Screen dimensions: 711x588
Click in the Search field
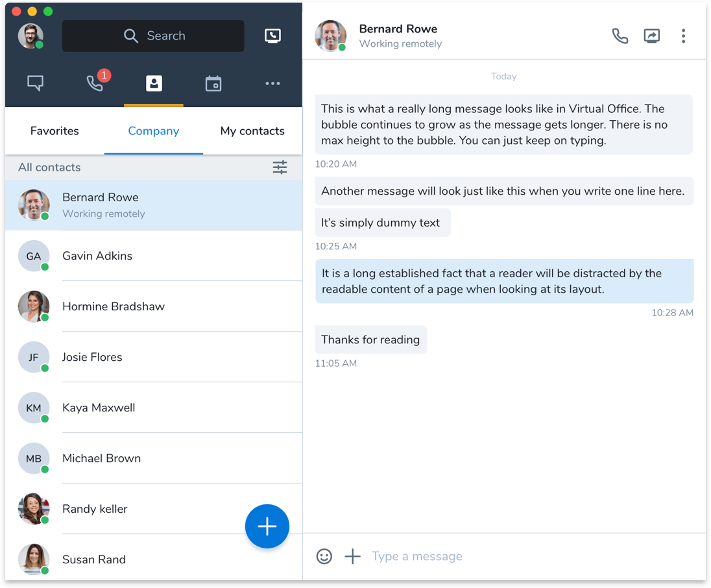tap(154, 36)
